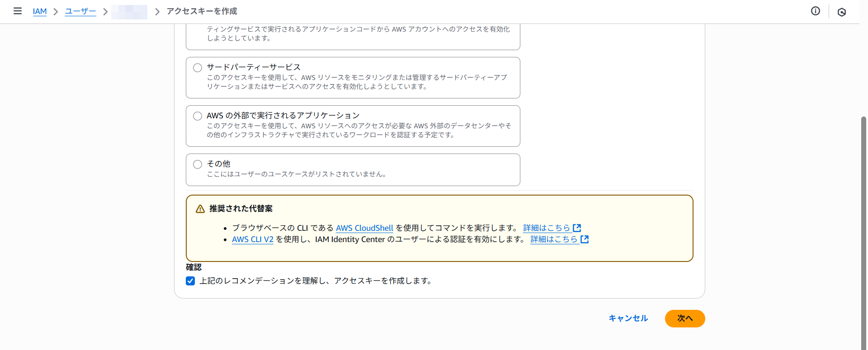
Task: Open the AWS CloudShell link
Action: (364, 228)
